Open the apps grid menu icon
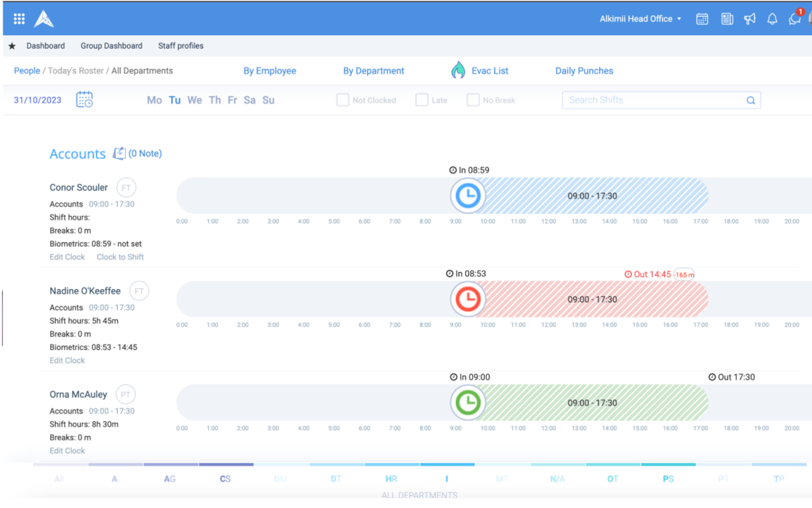Image resolution: width=812 pixels, height=508 pixels. pyautogui.click(x=19, y=19)
